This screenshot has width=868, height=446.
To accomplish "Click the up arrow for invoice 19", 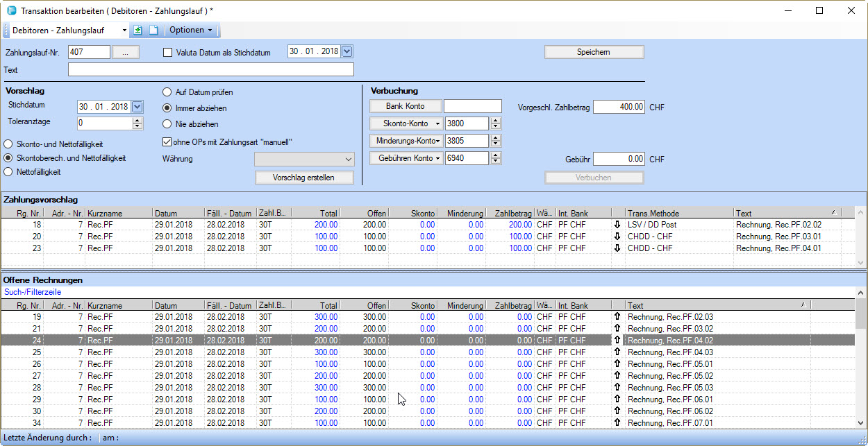I will 617,317.
